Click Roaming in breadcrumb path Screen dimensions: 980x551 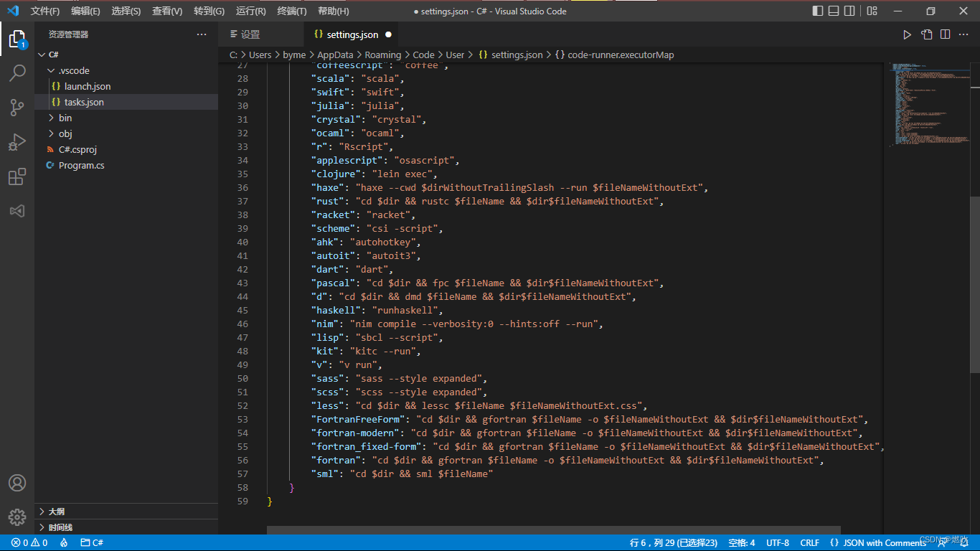(x=382, y=55)
